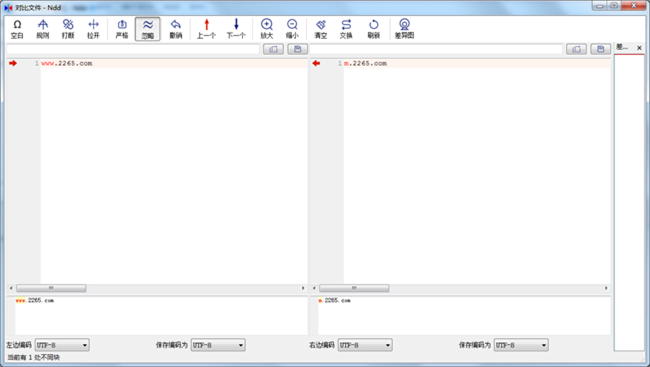Open right 保存编码为 UTF-8 dropdown
This screenshot has width=650, height=367.
click(521, 345)
